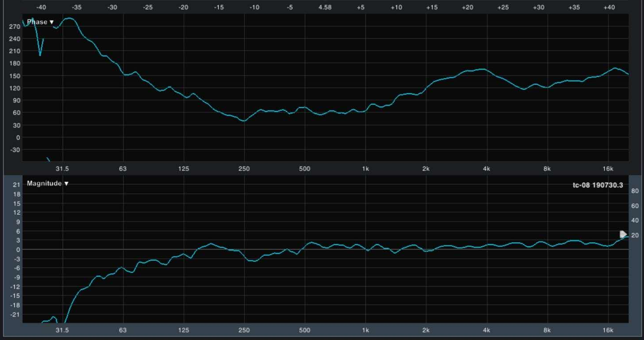The image size is (644, 340).
Task: Select the tc-08 190730.3 trace label
Action: point(598,185)
